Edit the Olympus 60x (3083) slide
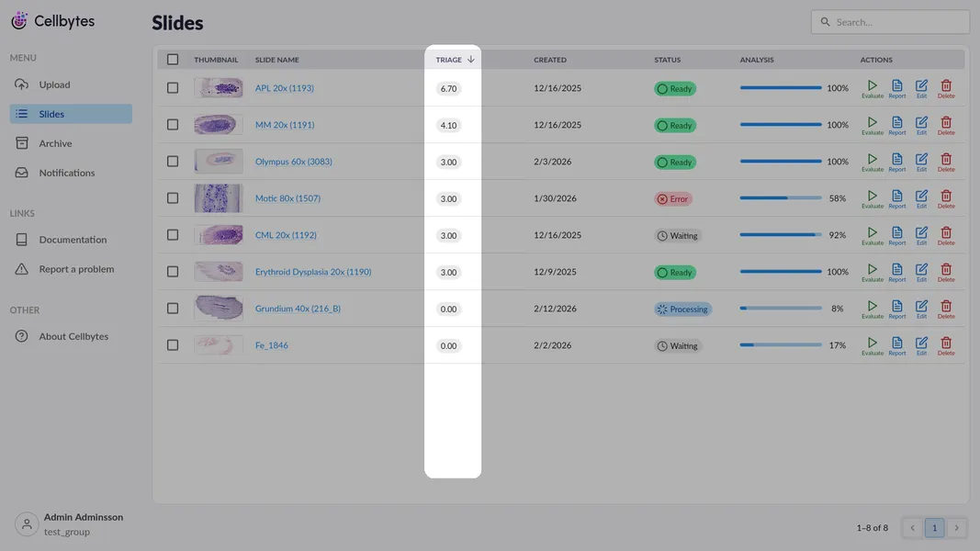This screenshot has height=551, width=980. coord(921,162)
